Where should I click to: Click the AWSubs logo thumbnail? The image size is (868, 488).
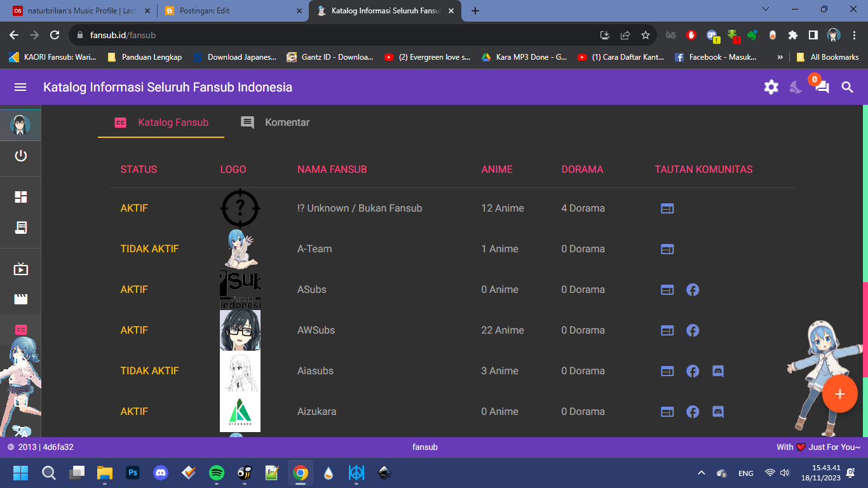click(x=240, y=330)
